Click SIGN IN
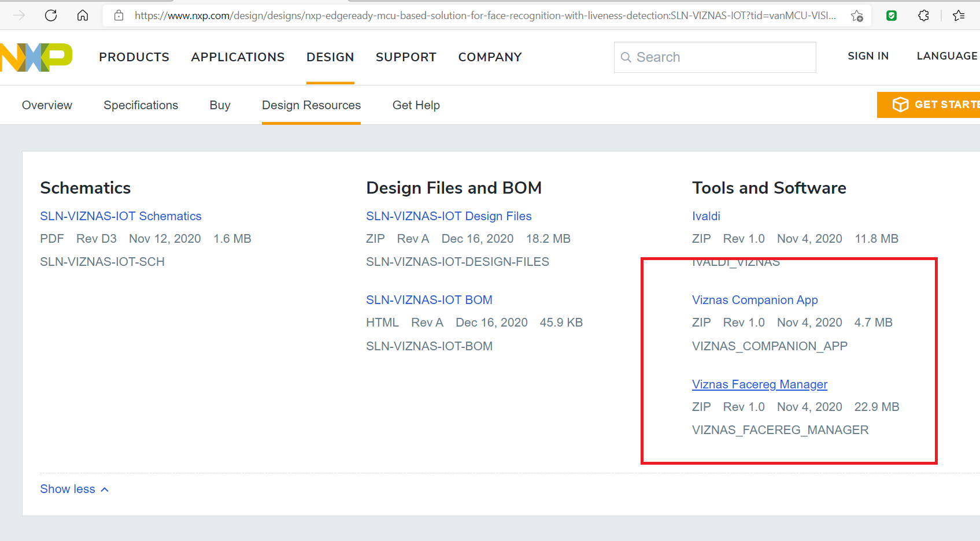980x541 pixels. [x=868, y=56]
